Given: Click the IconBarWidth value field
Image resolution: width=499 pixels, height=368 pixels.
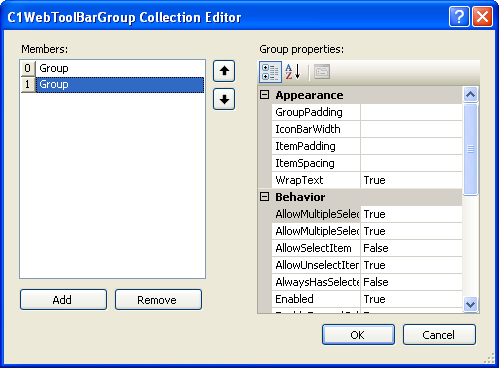Looking at the screenshot, I should 411,129.
